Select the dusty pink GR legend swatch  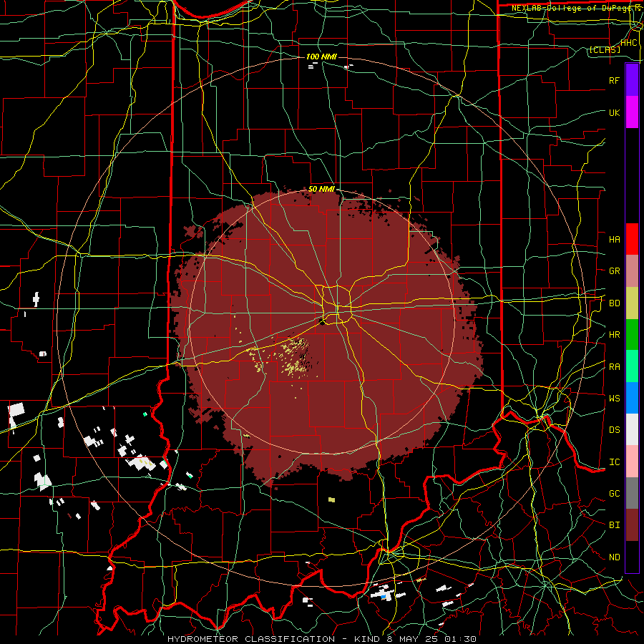pyautogui.click(x=632, y=270)
